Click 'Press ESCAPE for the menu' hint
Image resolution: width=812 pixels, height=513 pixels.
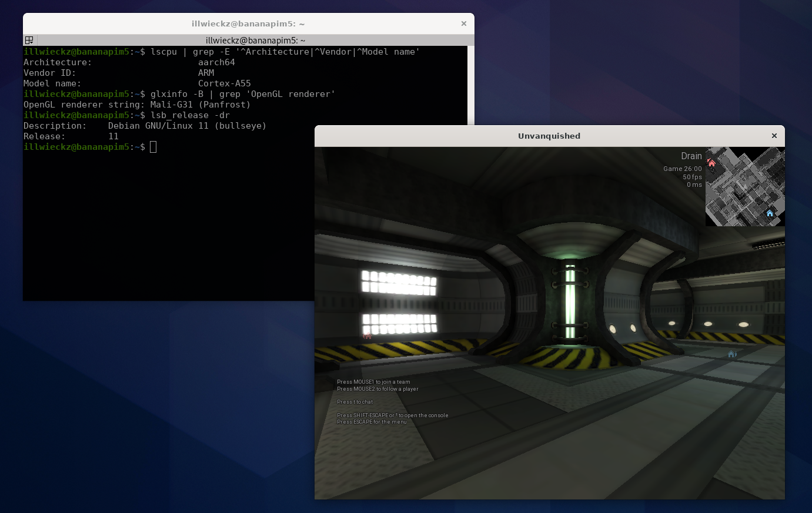(372, 422)
